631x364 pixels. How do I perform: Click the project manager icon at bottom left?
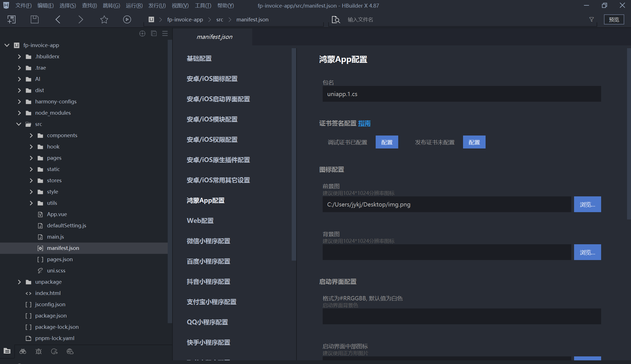click(7, 351)
